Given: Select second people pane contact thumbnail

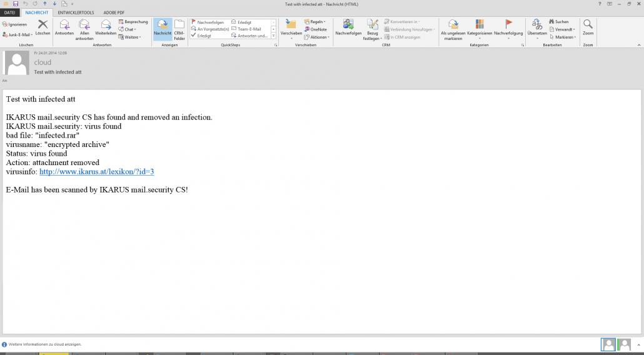Looking at the screenshot, I should point(624,345).
